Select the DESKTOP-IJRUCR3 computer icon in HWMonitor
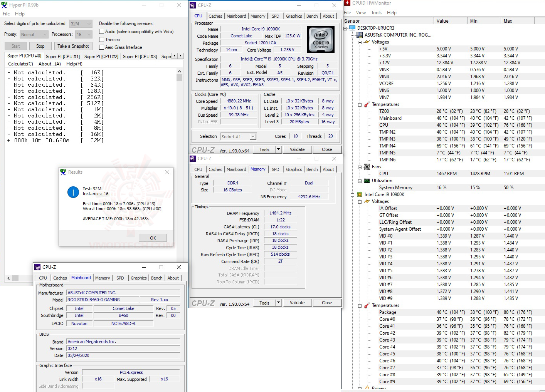 pos(352,28)
